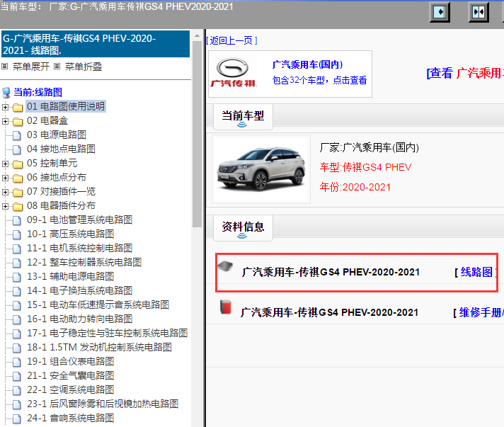Click the scrollbar up arrow of tree panel

(197, 35)
